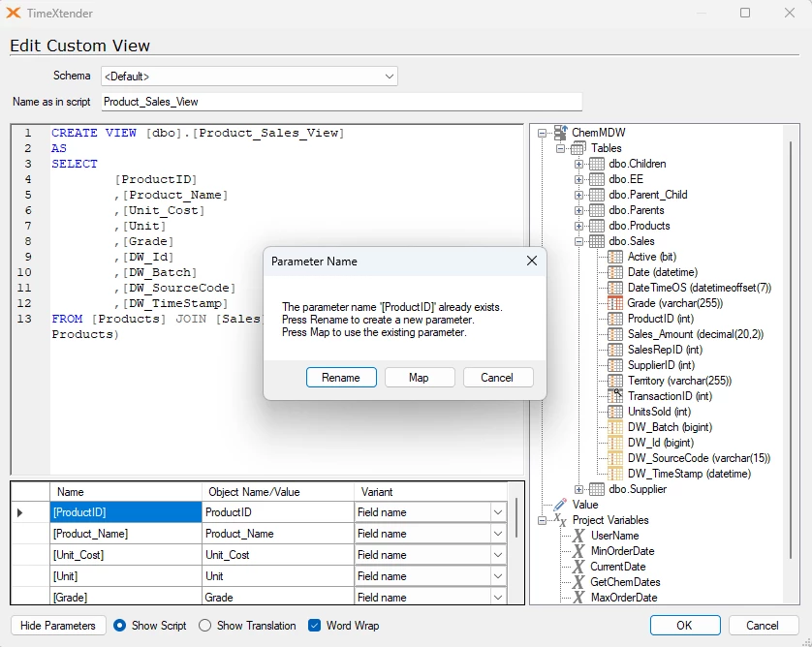Click the Hide Parameters button
The height and width of the screenshot is (647, 812).
pos(58,626)
